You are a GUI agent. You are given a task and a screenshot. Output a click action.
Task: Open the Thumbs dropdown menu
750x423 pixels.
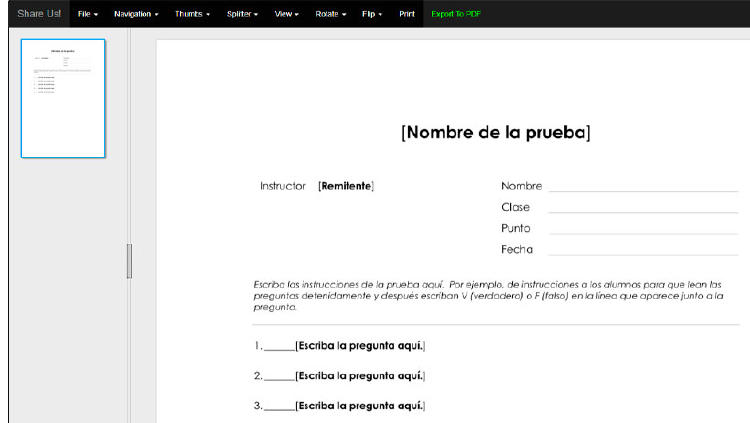point(191,14)
